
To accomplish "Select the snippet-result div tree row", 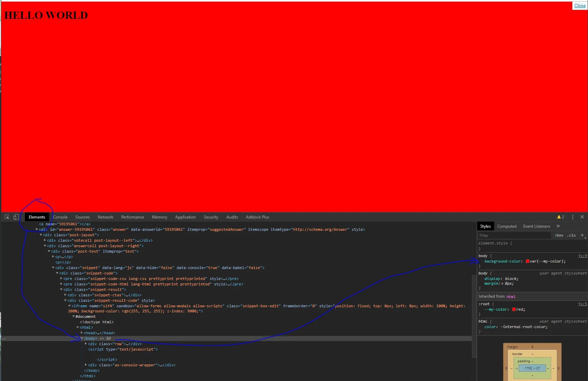I will point(95,290).
